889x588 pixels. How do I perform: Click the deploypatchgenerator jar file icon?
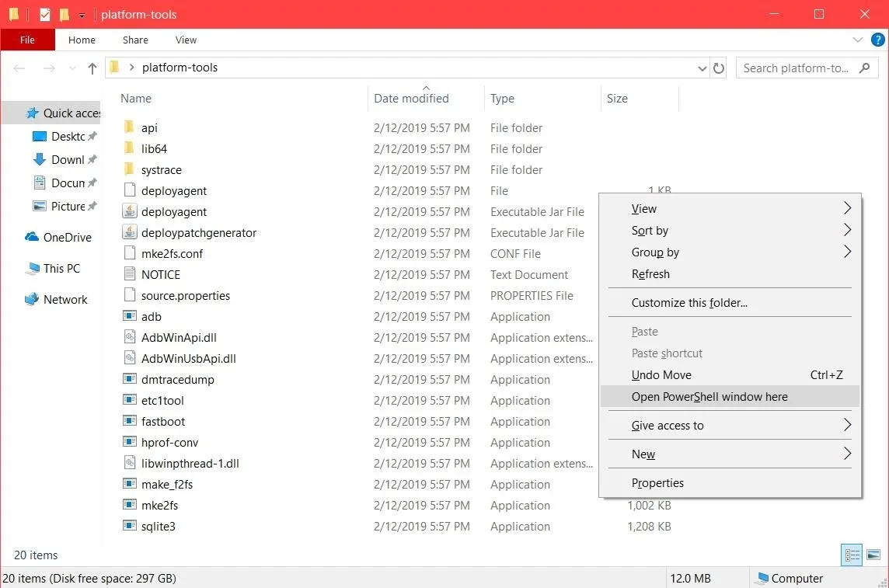(130, 231)
